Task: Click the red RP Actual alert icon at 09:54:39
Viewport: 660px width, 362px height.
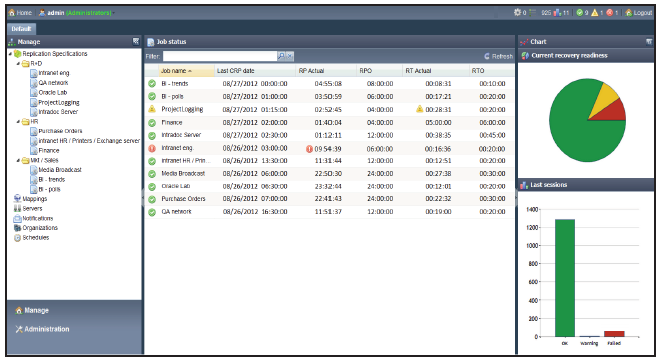Action: [x=309, y=149]
